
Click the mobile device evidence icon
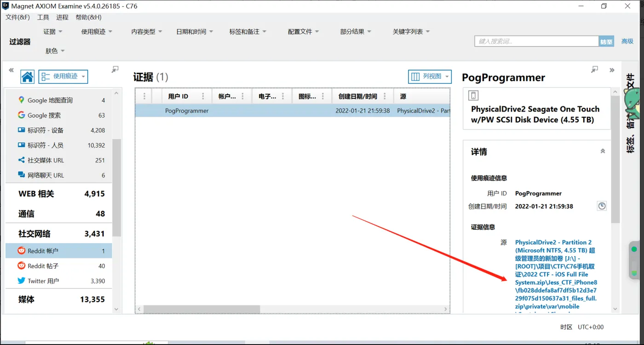click(474, 95)
